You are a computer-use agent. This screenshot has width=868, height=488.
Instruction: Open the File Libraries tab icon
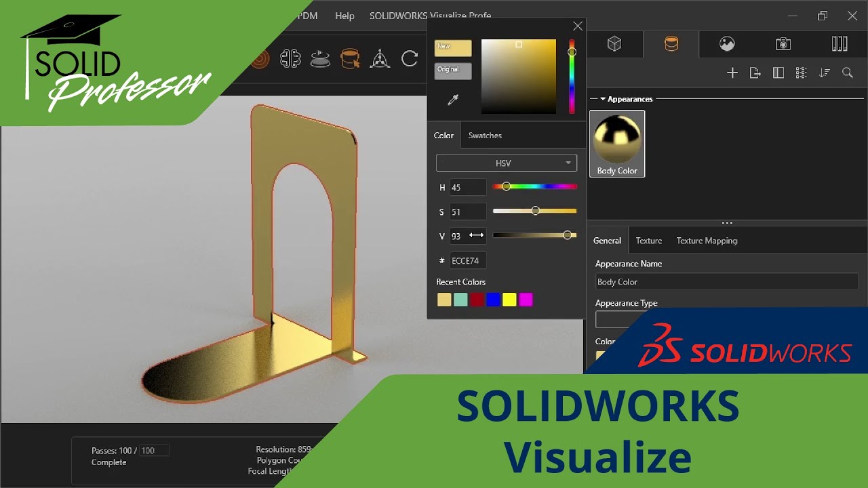coord(840,44)
